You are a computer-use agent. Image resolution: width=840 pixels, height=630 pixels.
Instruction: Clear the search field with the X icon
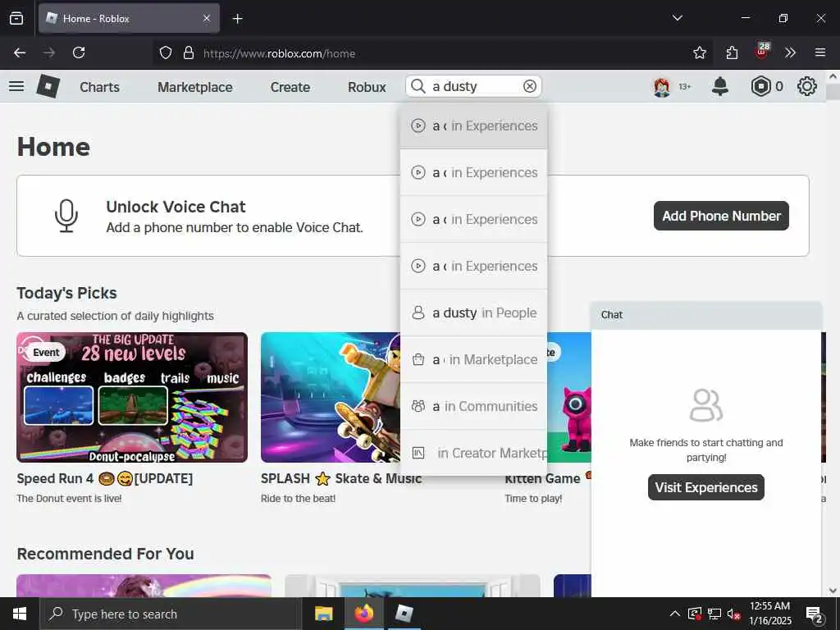(529, 86)
